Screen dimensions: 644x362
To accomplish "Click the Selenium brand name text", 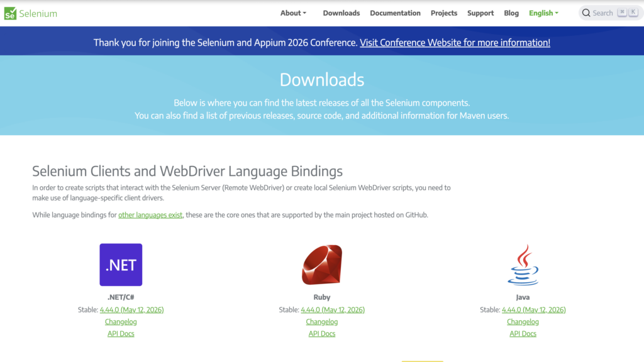I will (x=38, y=14).
